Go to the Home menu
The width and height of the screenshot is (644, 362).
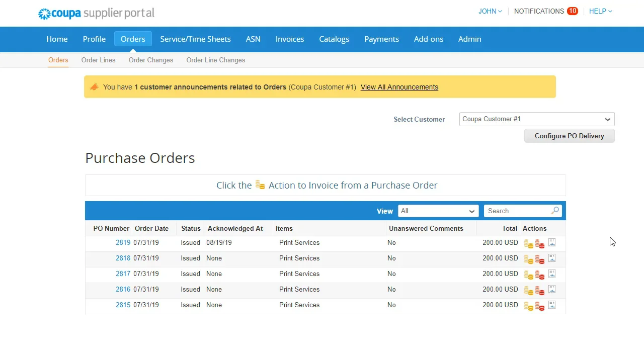[57, 39]
